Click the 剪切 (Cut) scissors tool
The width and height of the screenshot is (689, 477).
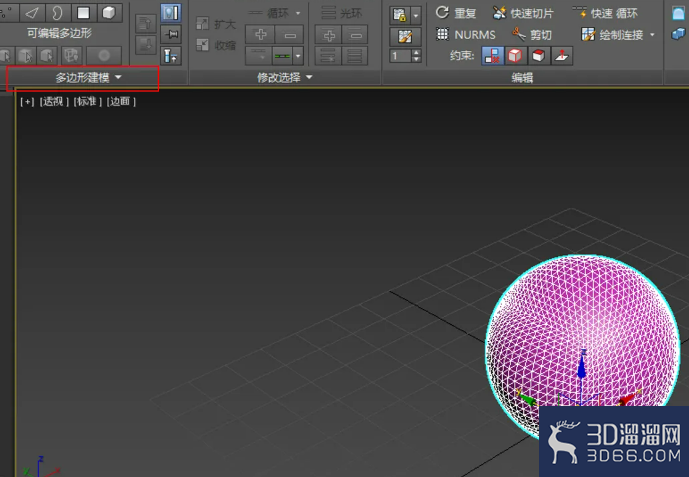click(x=532, y=34)
